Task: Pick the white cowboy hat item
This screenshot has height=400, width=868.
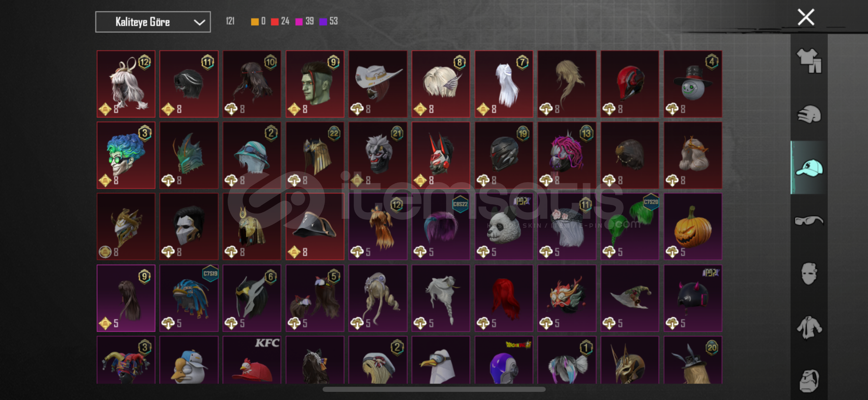Action: click(x=378, y=84)
